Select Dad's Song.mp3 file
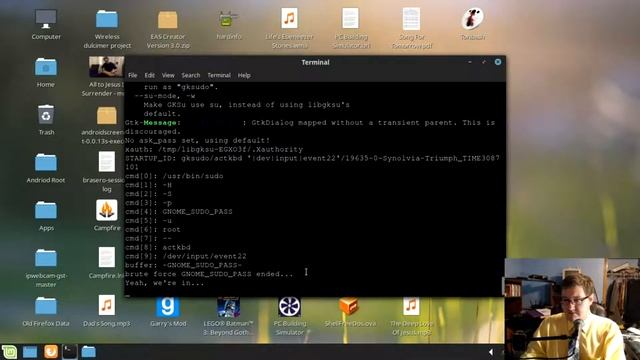 coord(107,305)
